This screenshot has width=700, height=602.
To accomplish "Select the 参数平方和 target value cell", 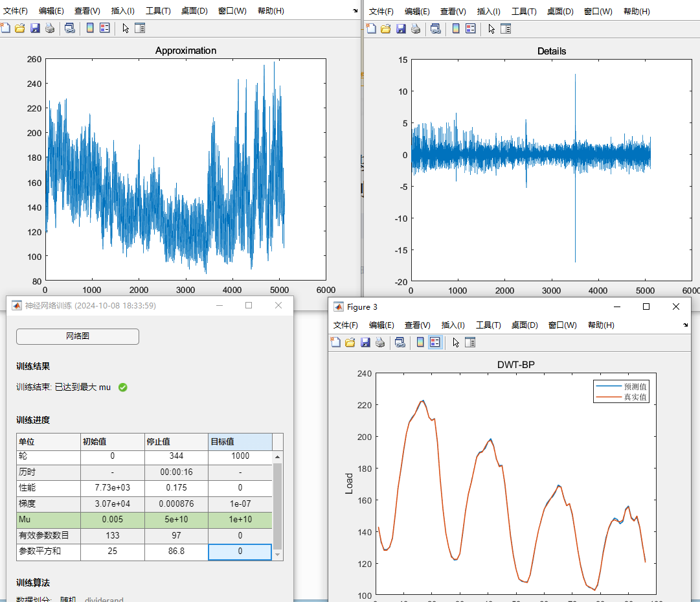I will [x=240, y=551].
